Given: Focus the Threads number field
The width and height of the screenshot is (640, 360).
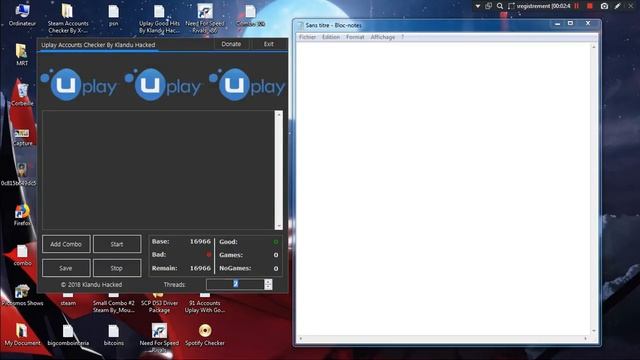Looking at the screenshot, I should (235, 284).
